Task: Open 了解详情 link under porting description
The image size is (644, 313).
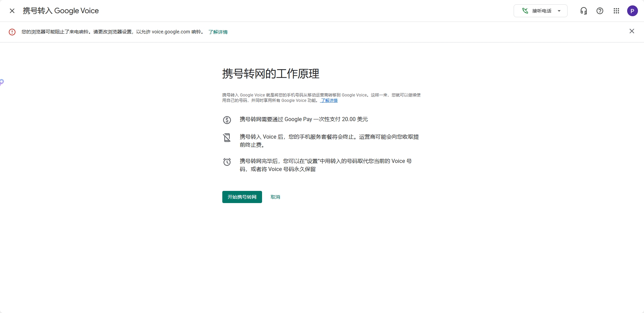Action: coord(329,101)
